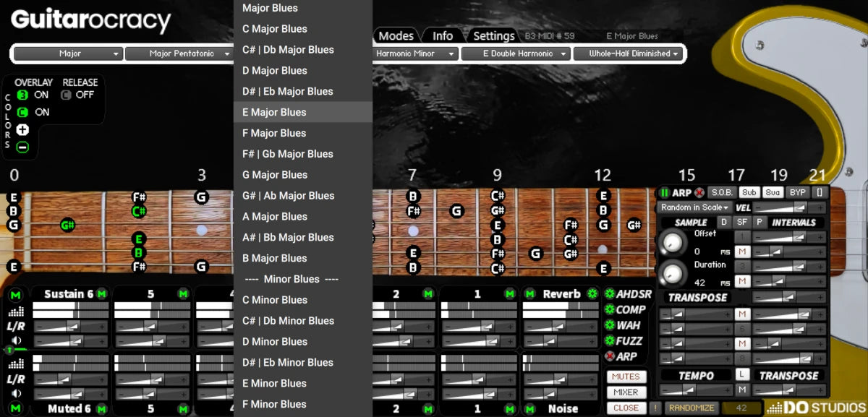
Task: Click the COMP green gear icon
Action: tap(609, 309)
